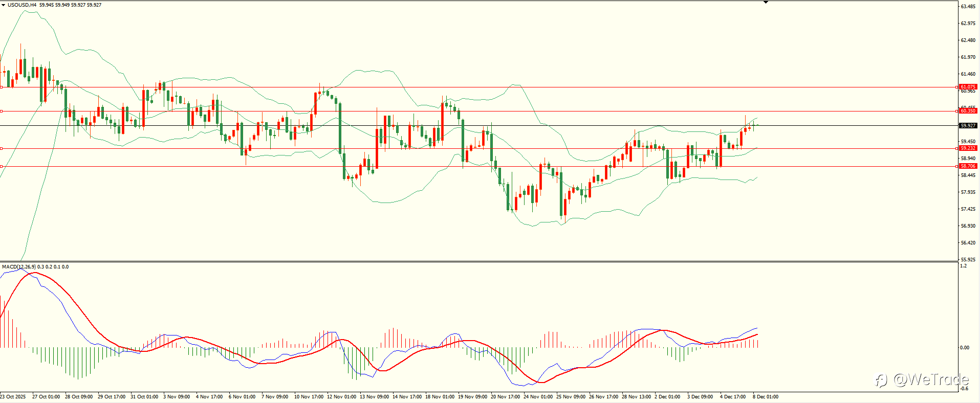Click the OHLC values 59.945 59.949 59.927 59.927

pyautogui.click(x=71, y=5)
